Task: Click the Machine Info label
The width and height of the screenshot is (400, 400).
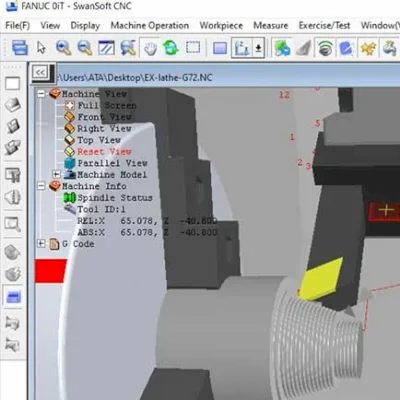Action: point(94,186)
